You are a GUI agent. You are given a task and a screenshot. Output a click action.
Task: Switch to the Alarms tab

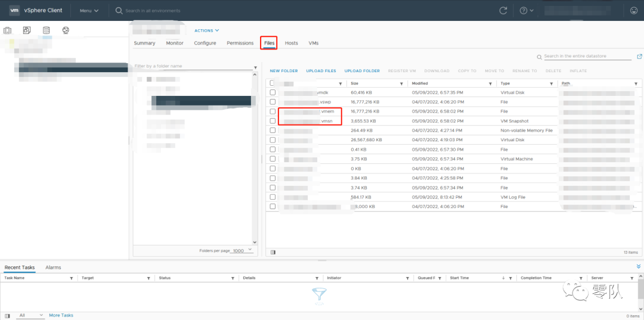pyautogui.click(x=54, y=268)
